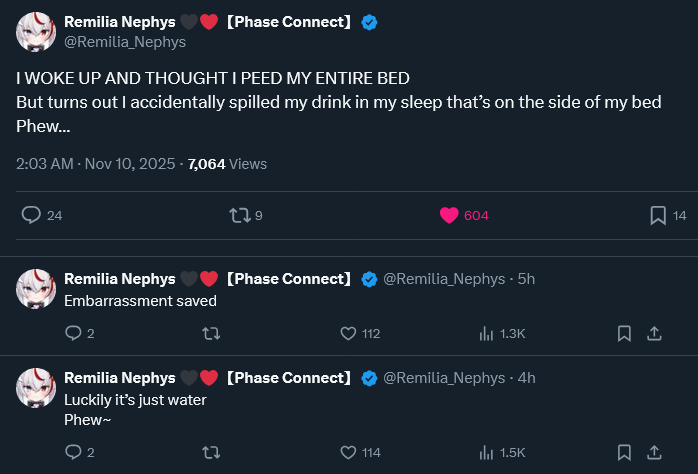Like the "Luckily it's just water" reply
The width and height of the screenshot is (698, 474).
click(348, 452)
